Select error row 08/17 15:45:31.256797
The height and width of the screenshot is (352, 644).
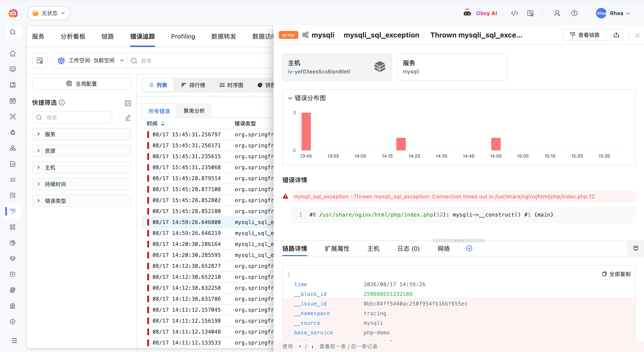(208, 135)
